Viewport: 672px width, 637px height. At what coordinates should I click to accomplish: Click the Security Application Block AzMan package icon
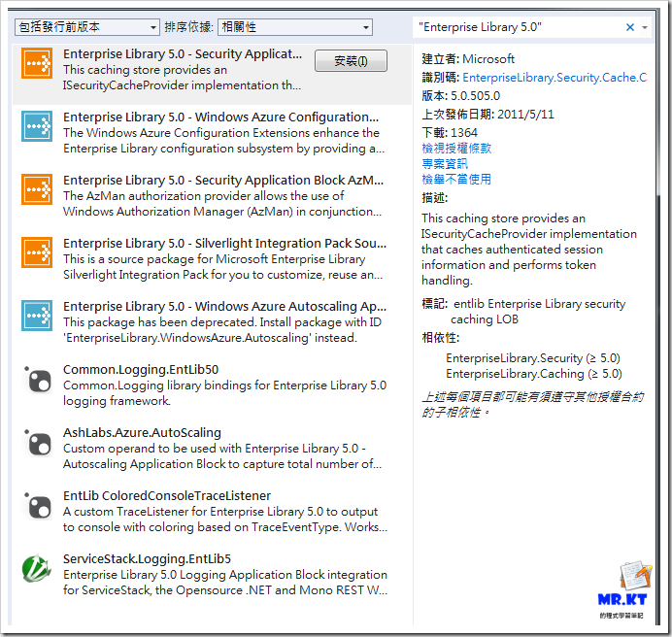click(37, 189)
